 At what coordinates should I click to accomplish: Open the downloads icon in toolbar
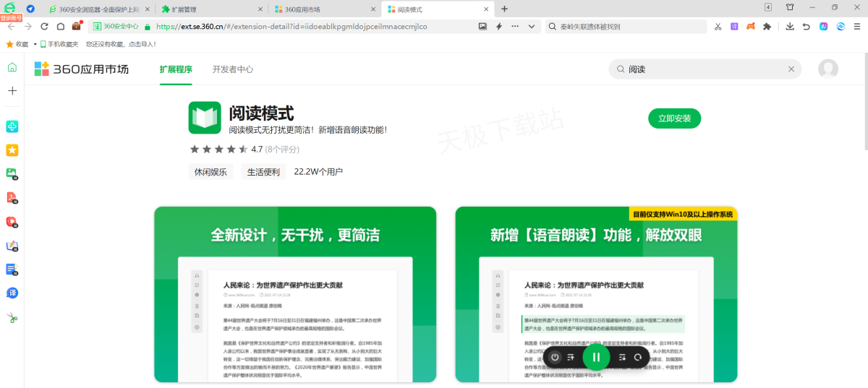pos(788,26)
